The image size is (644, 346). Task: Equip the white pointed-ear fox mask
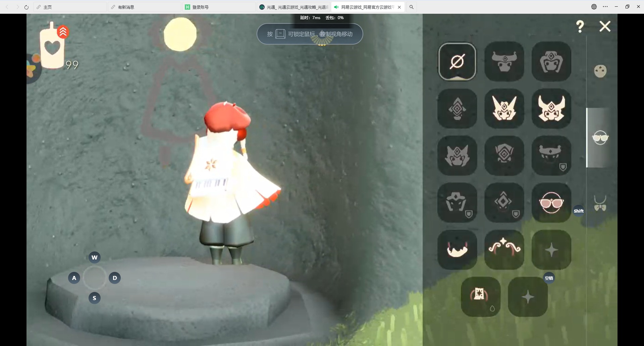tap(504, 109)
